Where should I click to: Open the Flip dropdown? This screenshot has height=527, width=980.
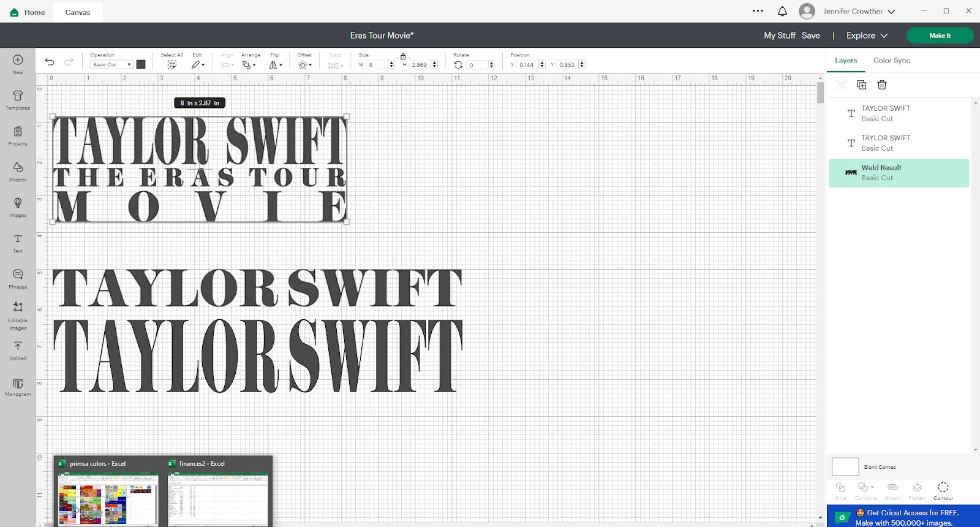[276, 64]
